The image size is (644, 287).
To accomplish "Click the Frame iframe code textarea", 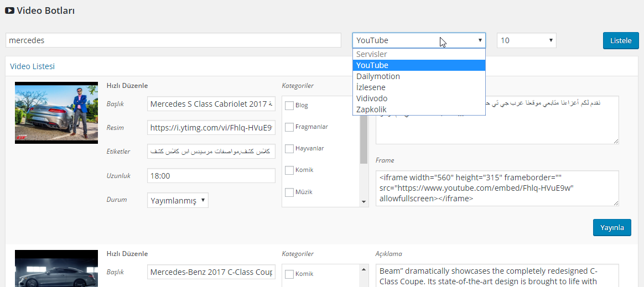I will click(497, 188).
